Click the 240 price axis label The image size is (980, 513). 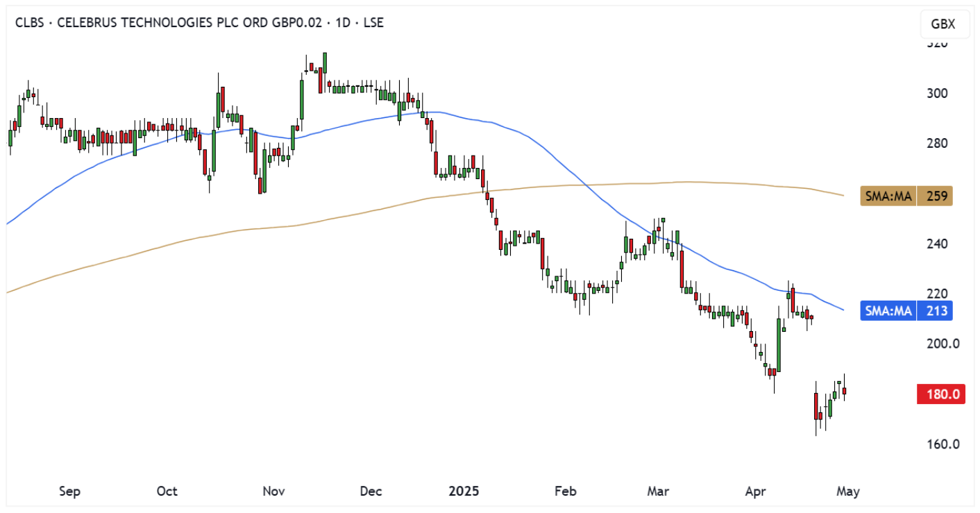pyautogui.click(x=938, y=244)
